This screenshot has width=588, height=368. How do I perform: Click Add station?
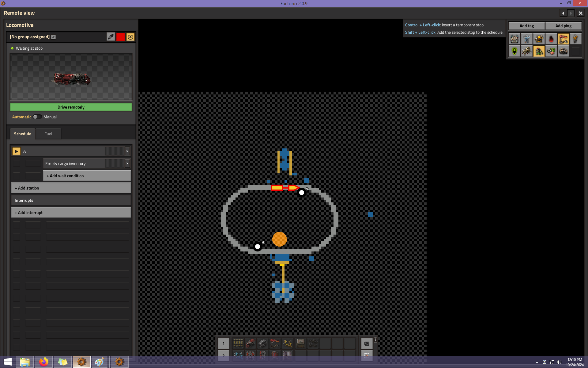click(71, 188)
